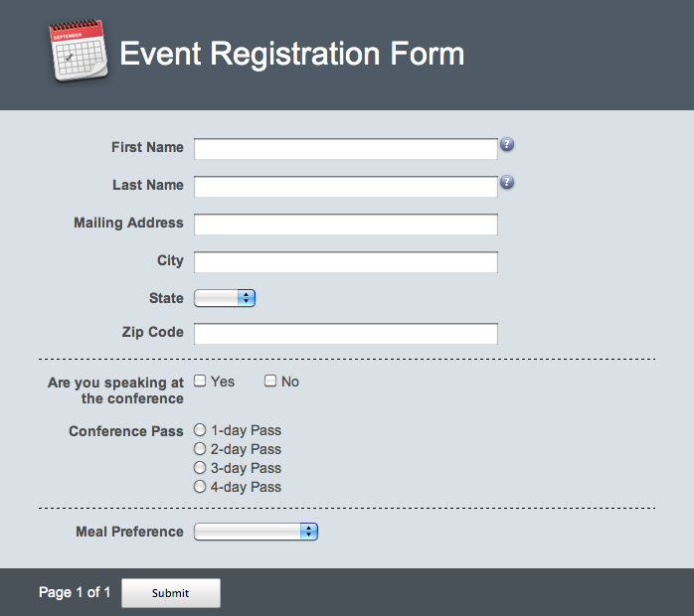The image size is (694, 616).
Task: Click the Submit button
Action: [x=171, y=593]
